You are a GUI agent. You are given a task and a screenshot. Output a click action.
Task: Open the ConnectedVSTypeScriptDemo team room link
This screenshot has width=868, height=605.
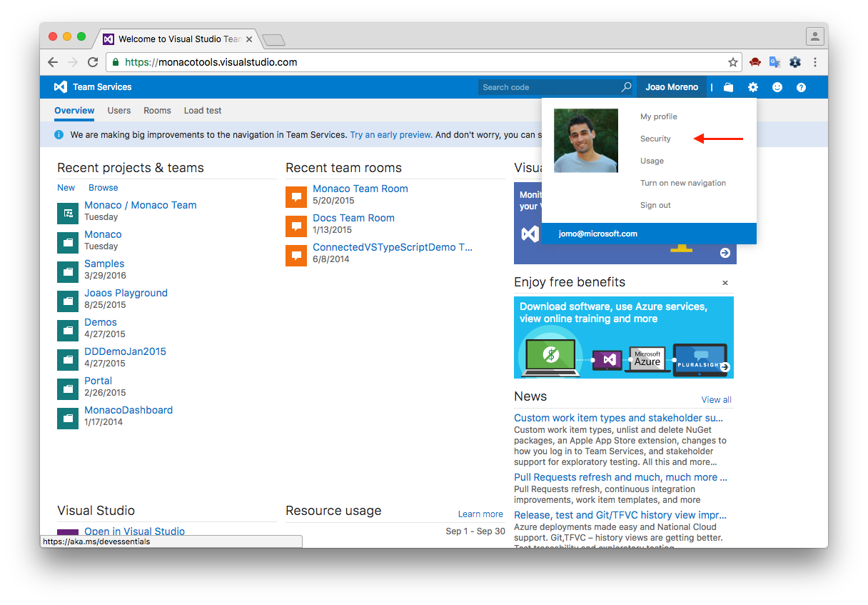click(x=393, y=247)
